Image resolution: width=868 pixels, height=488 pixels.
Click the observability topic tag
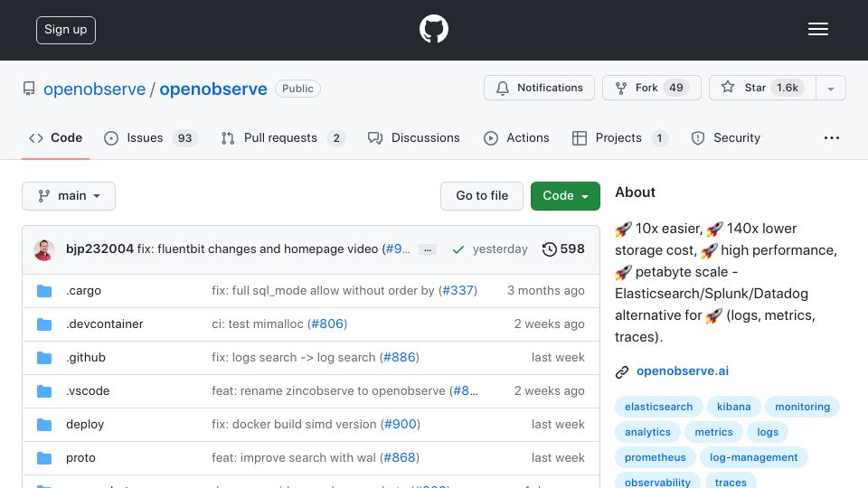click(657, 482)
